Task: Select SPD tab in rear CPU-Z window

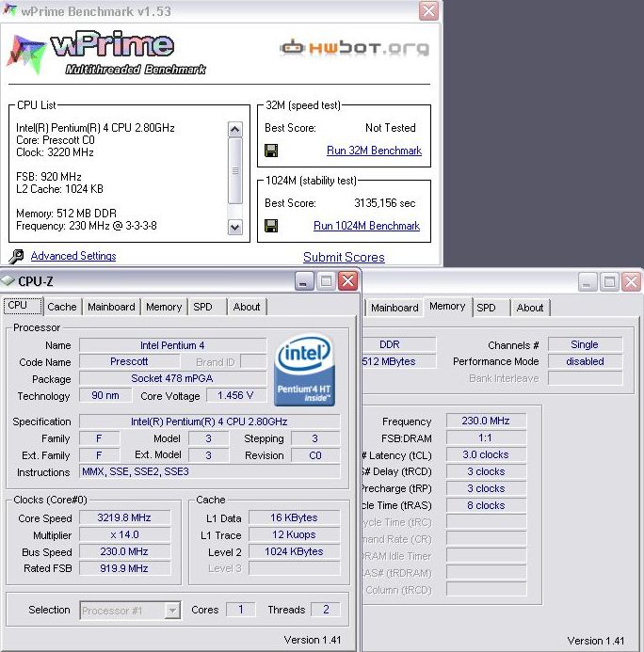Action: 491,308
